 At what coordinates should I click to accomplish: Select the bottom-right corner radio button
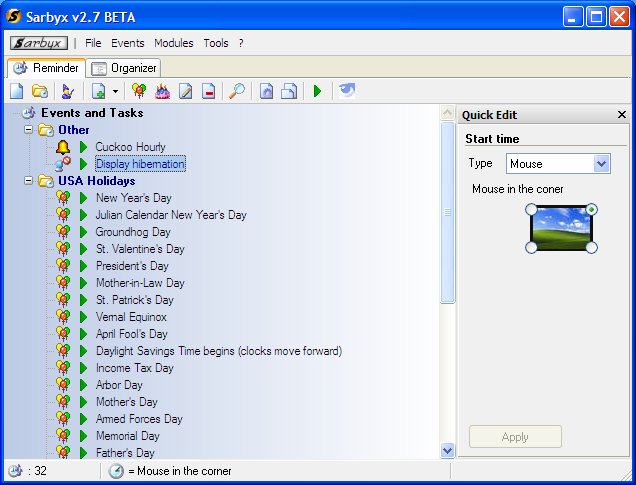pyautogui.click(x=591, y=247)
